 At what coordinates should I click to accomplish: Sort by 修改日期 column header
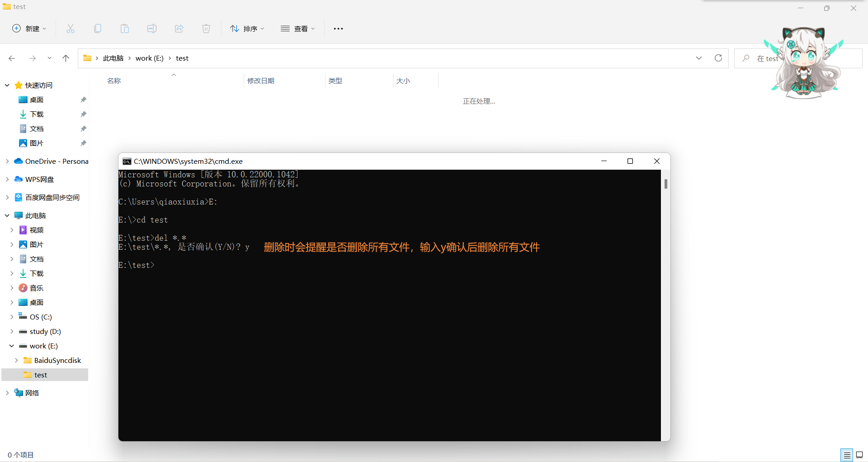[261, 81]
